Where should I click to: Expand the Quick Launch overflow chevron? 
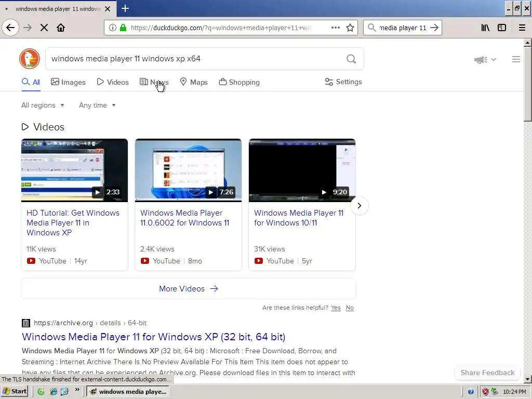(77, 390)
